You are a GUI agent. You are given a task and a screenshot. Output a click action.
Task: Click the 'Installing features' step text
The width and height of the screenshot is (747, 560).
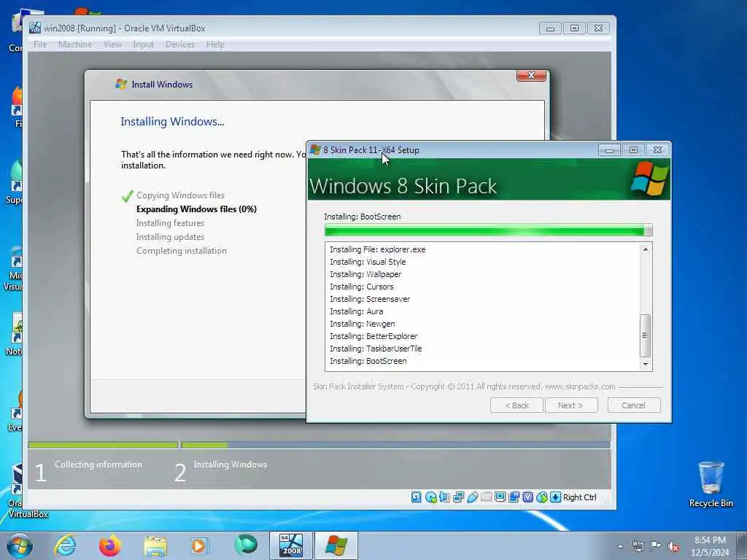(170, 223)
